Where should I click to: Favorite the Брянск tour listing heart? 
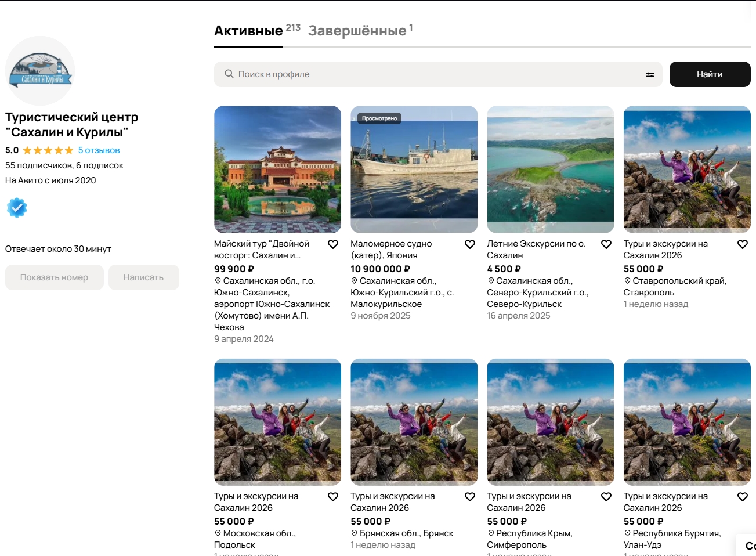click(470, 497)
